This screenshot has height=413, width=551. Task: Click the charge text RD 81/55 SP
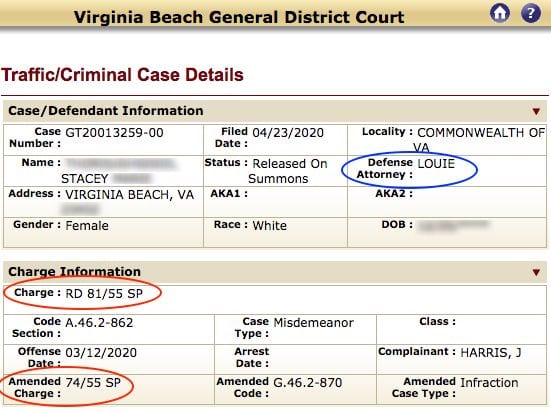[104, 293]
